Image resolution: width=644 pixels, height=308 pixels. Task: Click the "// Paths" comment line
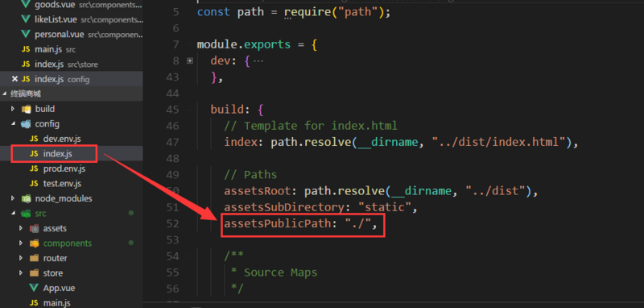coord(250,175)
